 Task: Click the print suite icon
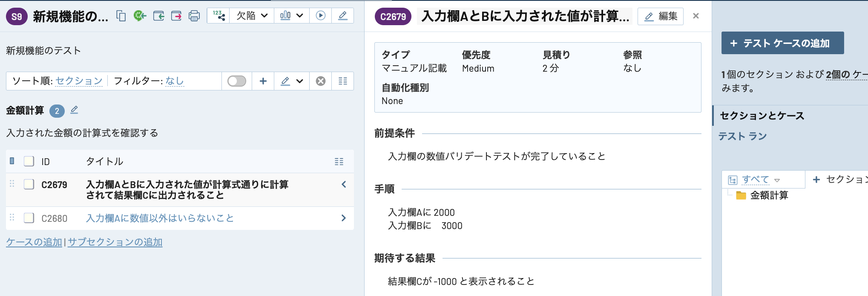(194, 16)
